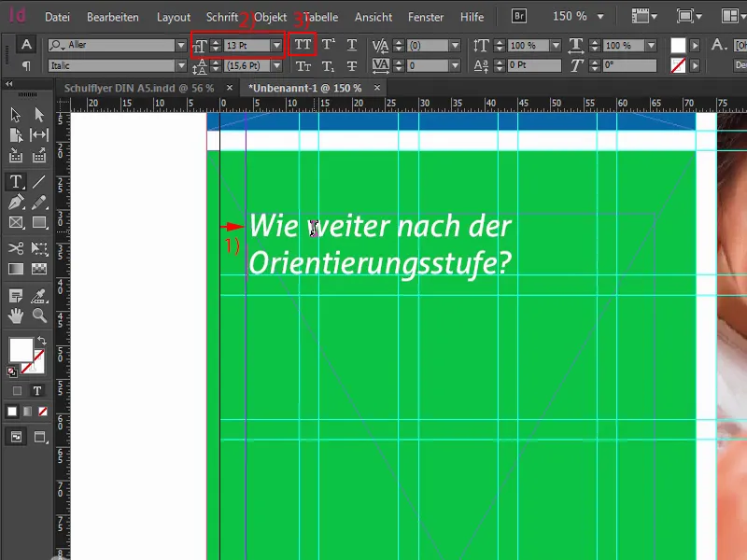Open screen mode button in application bar

(689, 17)
